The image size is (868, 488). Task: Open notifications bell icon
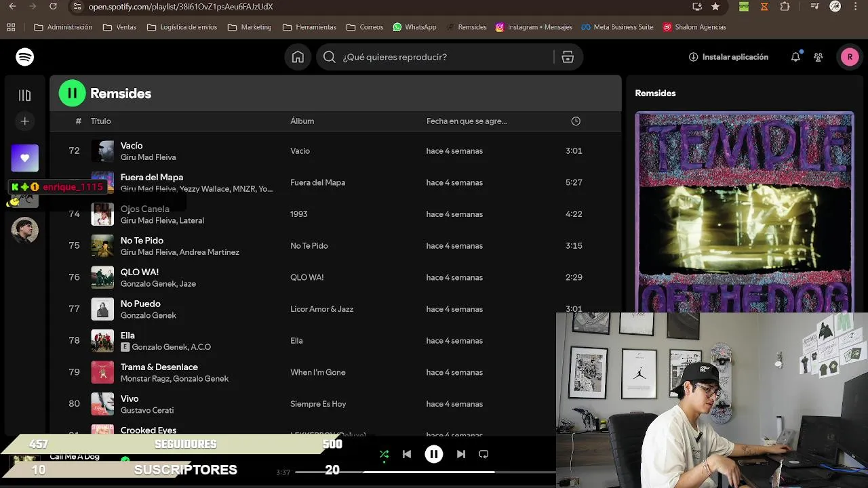point(795,57)
